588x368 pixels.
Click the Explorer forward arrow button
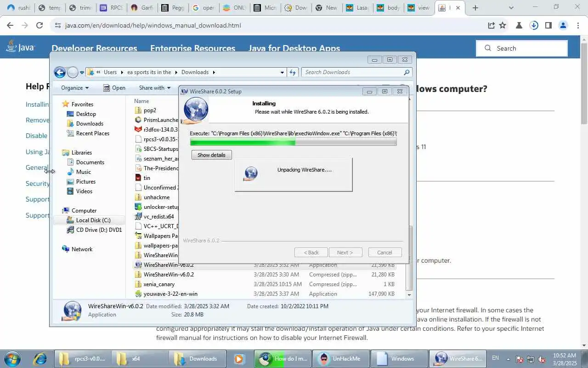73,72
